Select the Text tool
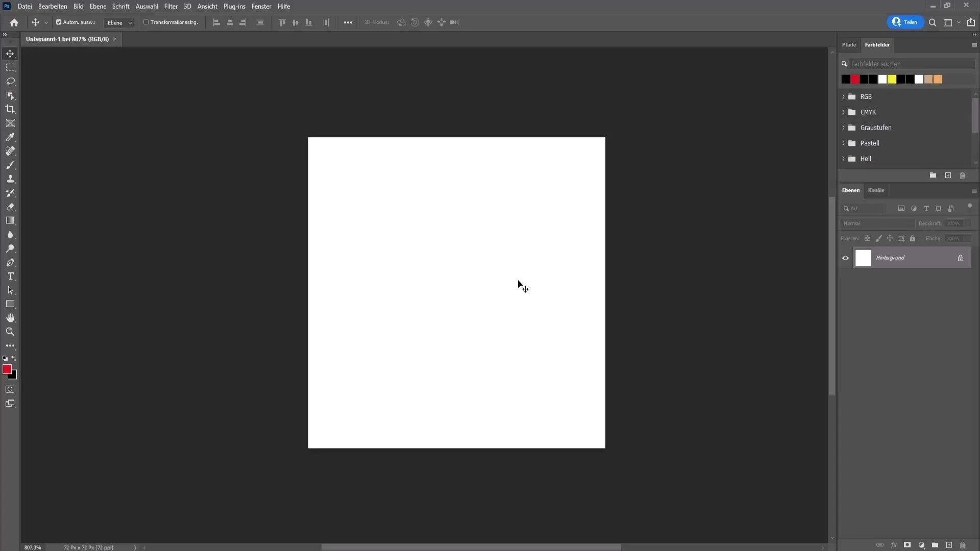Viewport: 980px width, 551px height. click(10, 277)
